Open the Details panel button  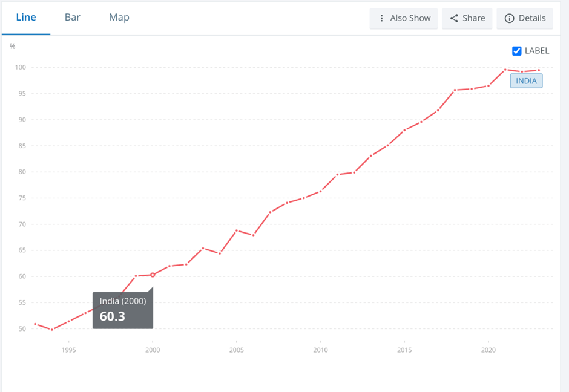point(525,18)
